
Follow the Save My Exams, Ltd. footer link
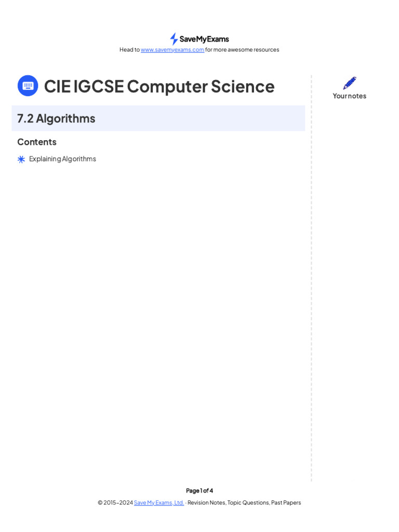[159, 503]
